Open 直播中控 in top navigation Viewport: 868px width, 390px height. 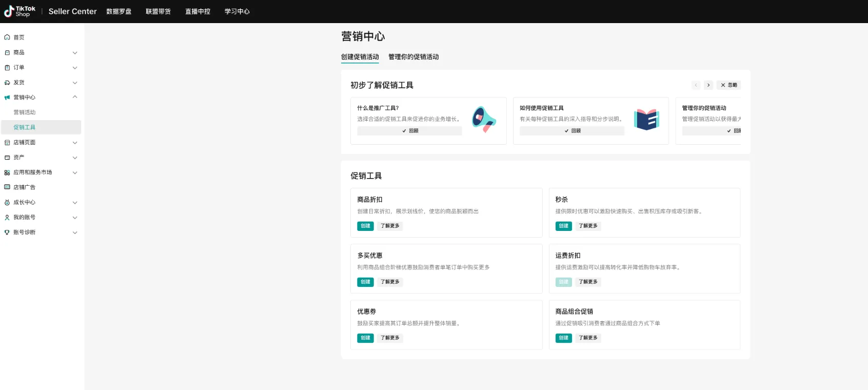pyautogui.click(x=198, y=11)
